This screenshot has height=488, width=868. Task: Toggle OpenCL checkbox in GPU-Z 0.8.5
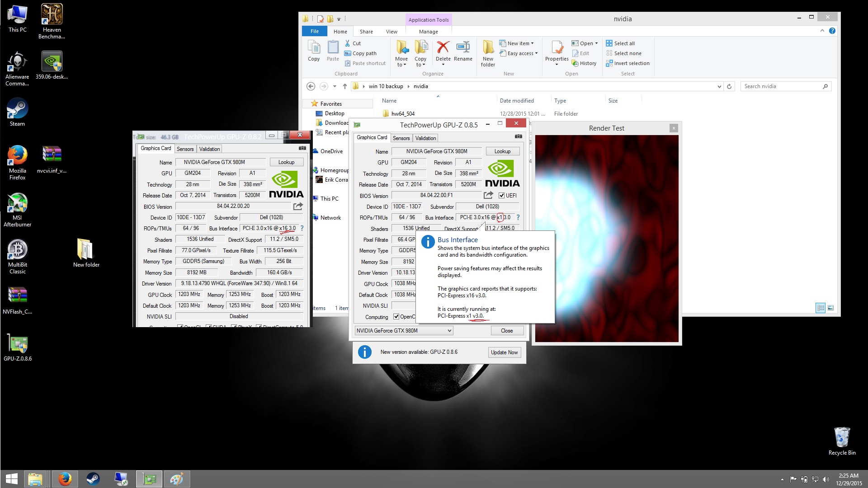click(x=396, y=317)
